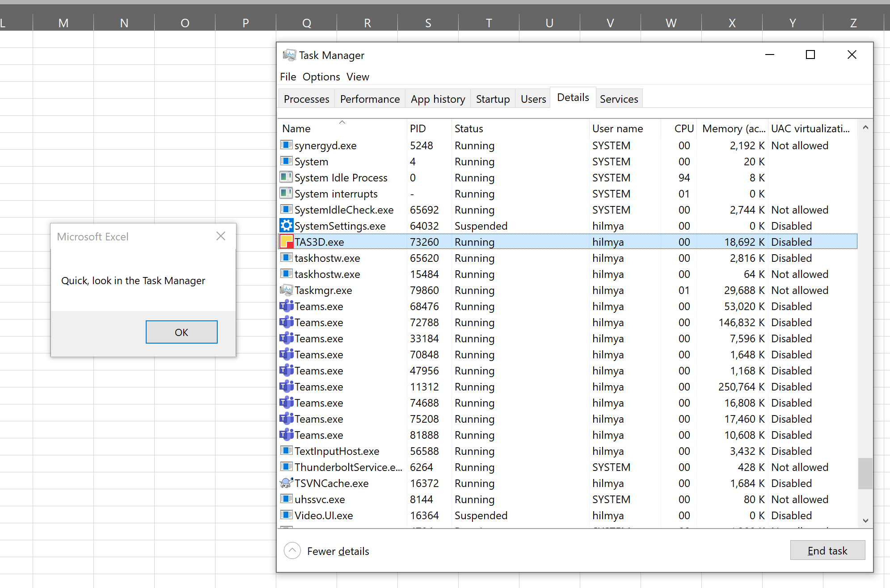890x588 pixels.
Task: Click the uhssvc.exe process icon
Action: [287, 499]
